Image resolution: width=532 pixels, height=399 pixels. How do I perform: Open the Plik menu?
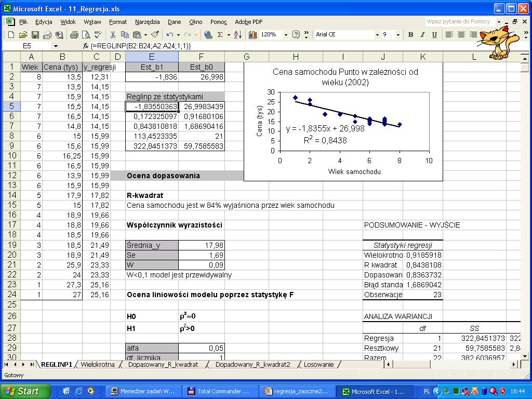(x=23, y=22)
